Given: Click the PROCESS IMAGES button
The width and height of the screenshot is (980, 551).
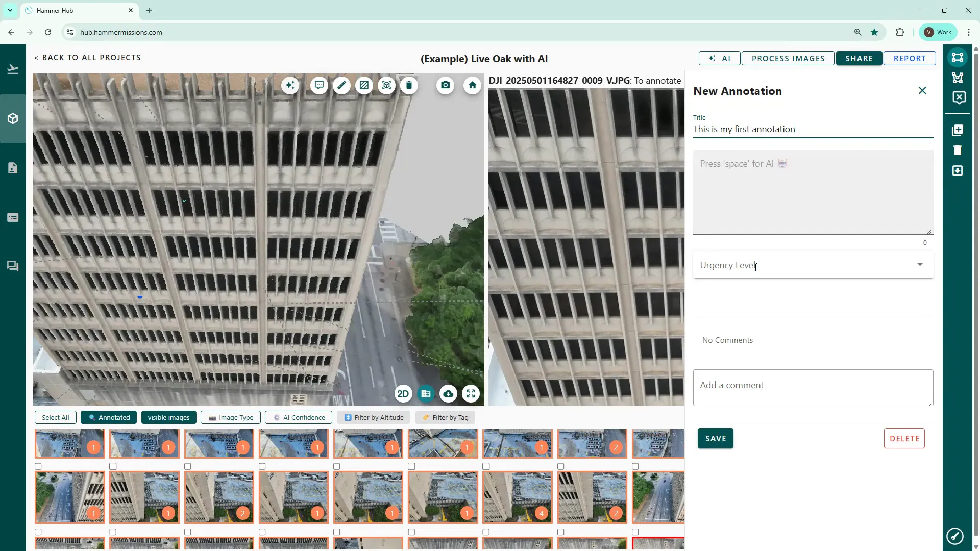Looking at the screenshot, I should (788, 58).
